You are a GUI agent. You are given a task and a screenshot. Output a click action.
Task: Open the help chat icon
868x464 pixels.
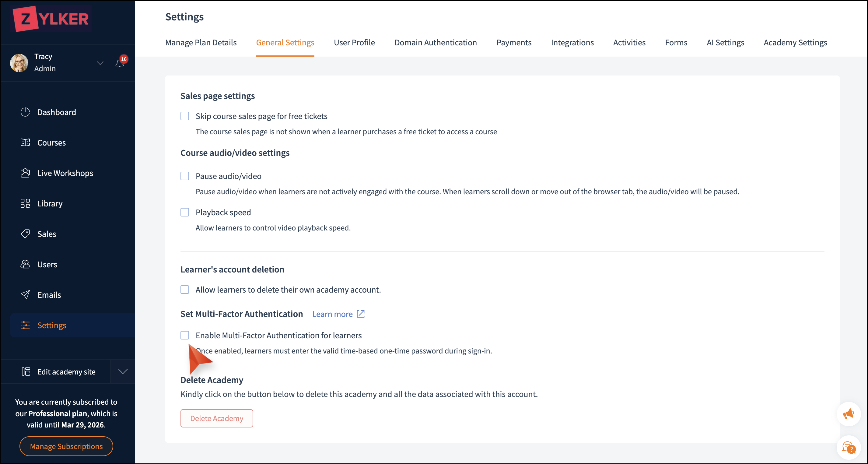click(x=848, y=448)
